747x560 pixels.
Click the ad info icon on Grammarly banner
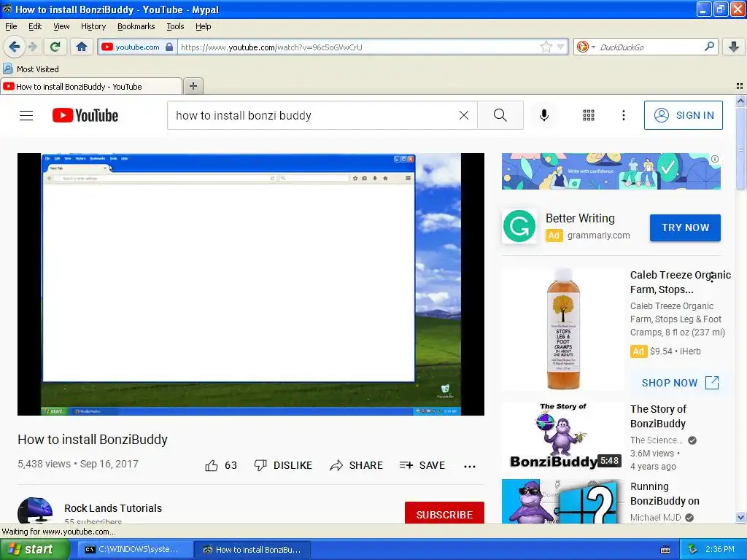point(715,159)
